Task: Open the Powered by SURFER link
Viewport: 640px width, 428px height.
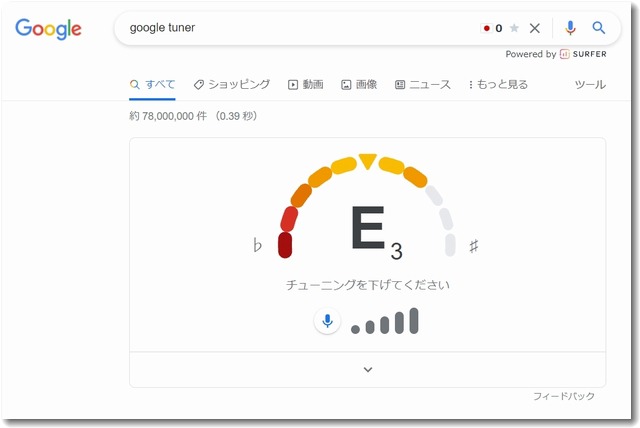Action: click(556, 54)
